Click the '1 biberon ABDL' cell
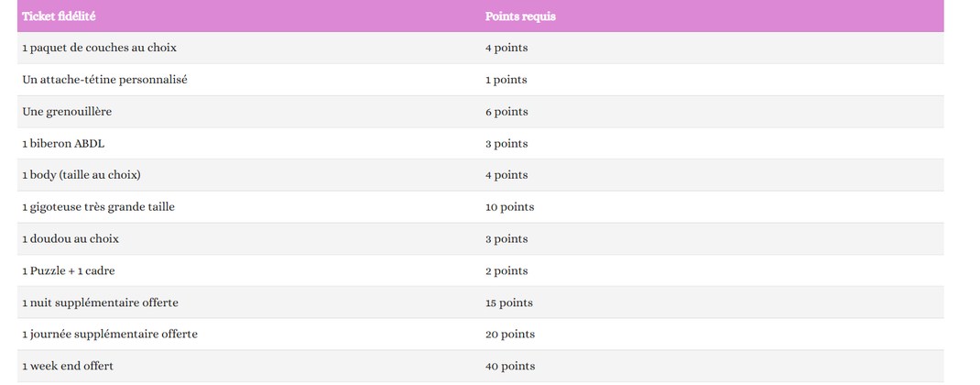 pyautogui.click(x=249, y=144)
